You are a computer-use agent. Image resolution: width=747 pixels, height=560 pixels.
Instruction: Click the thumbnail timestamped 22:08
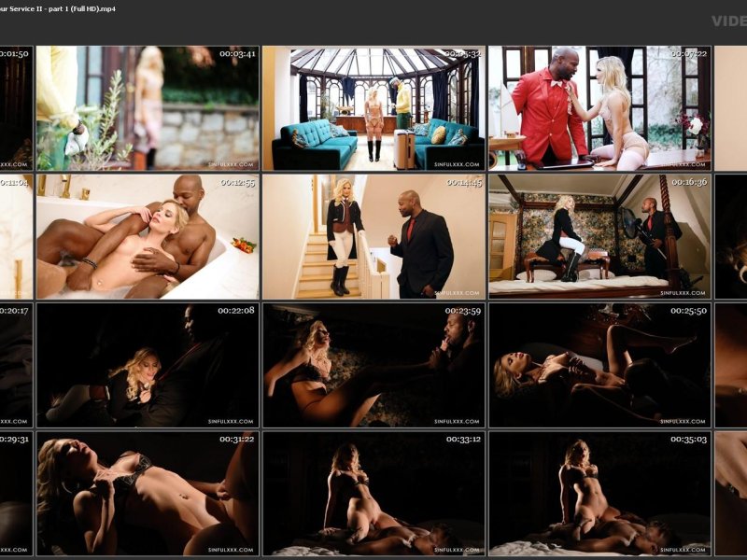click(148, 365)
